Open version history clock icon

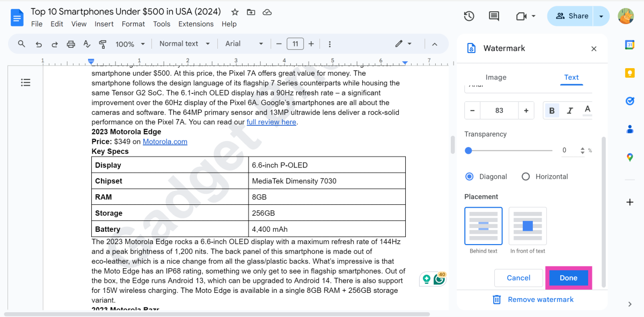469,16
